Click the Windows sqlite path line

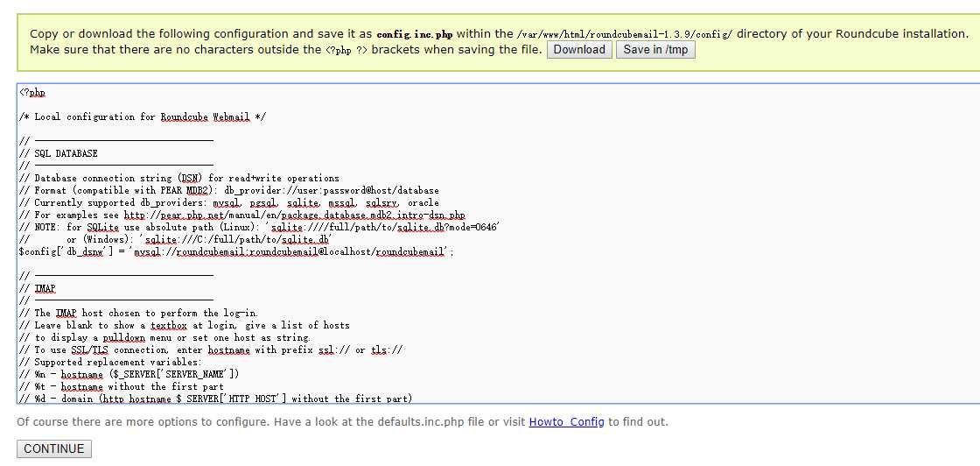pos(176,239)
